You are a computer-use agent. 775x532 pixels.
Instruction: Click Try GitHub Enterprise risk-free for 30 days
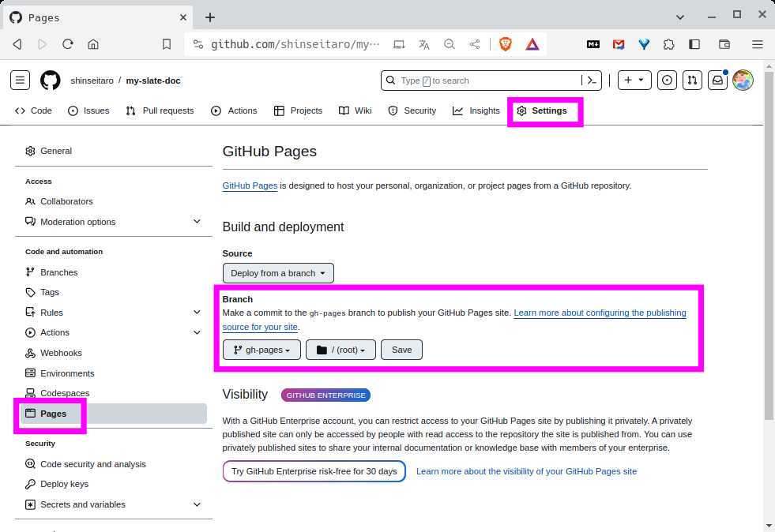314,471
